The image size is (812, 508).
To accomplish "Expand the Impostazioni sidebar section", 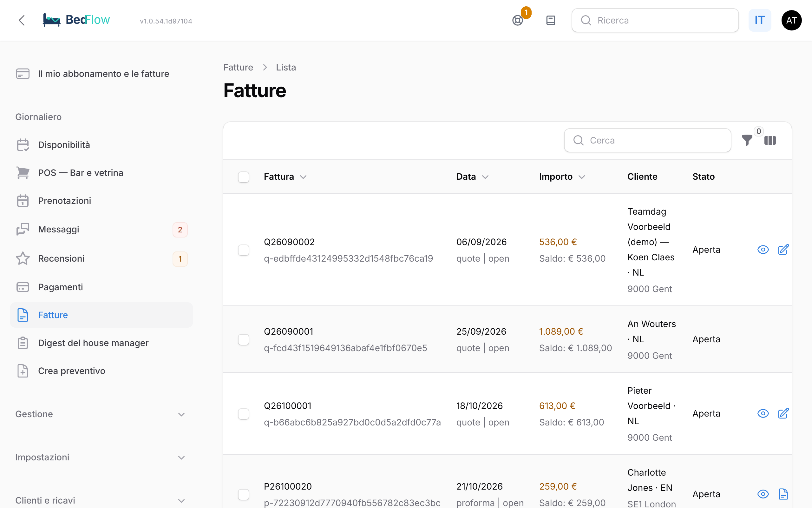I will (101, 457).
